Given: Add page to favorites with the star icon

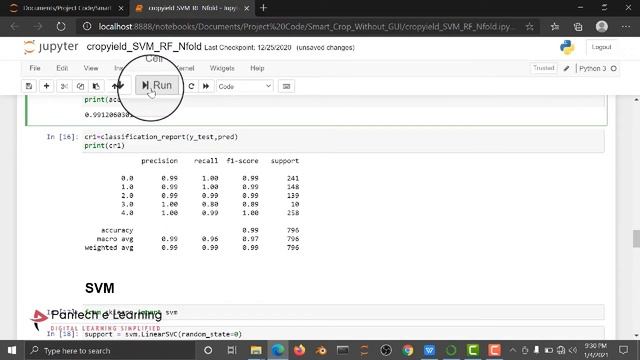Looking at the screenshot, I should click(529, 27).
